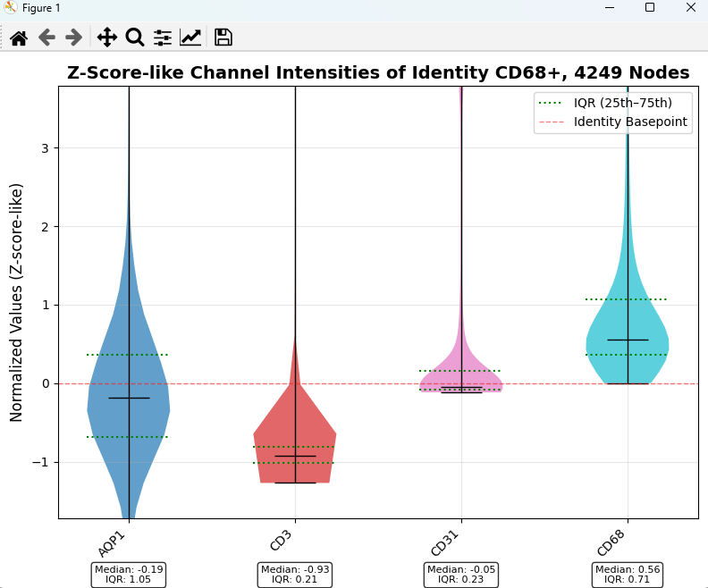The height and width of the screenshot is (588, 708).
Task: Click the Identity Basepoint legend entry
Action: tap(613, 122)
